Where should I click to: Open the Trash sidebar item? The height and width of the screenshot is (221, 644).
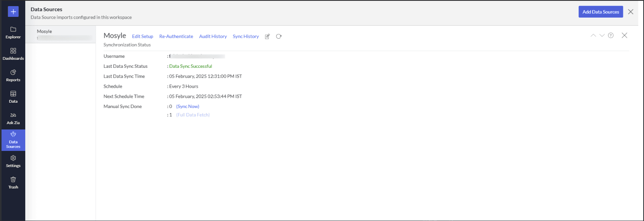(x=13, y=182)
